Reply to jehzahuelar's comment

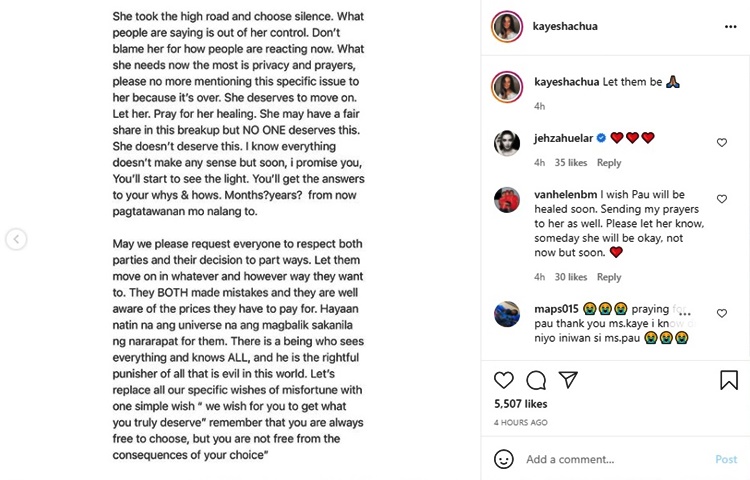[x=608, y=163]
